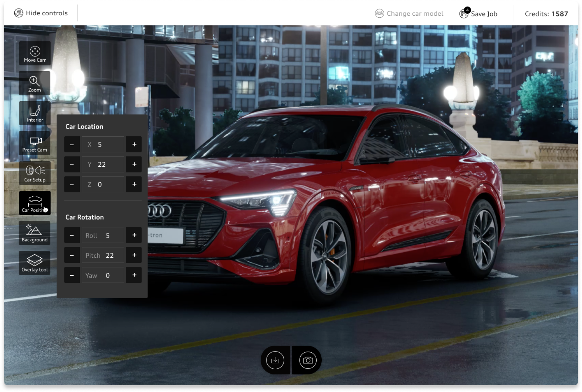This screenshot has height=392, width=582.
Task: Open the Background tool
Action: coord(35,233)
